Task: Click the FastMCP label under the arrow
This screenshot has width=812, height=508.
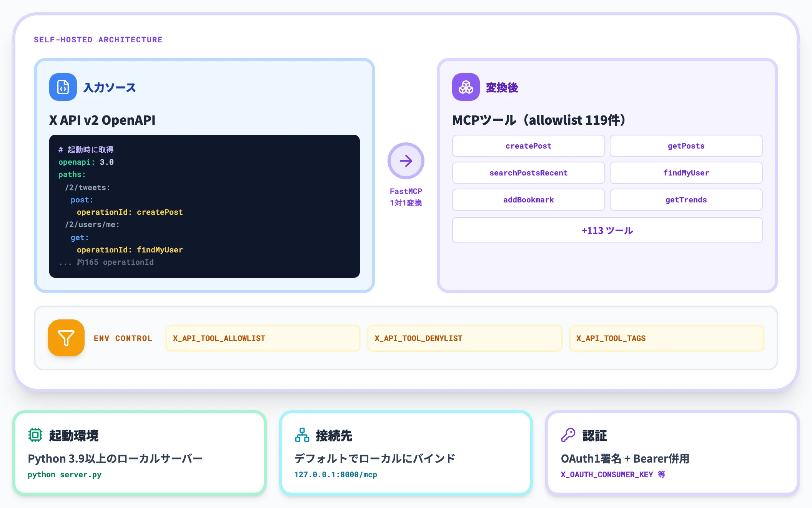Action: (x=406, y=191)
